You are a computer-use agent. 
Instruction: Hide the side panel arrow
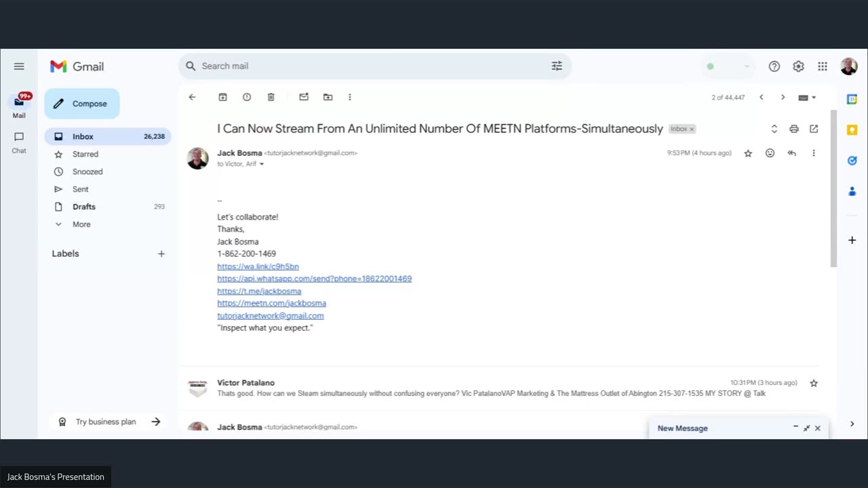click(x=852, y=424)
